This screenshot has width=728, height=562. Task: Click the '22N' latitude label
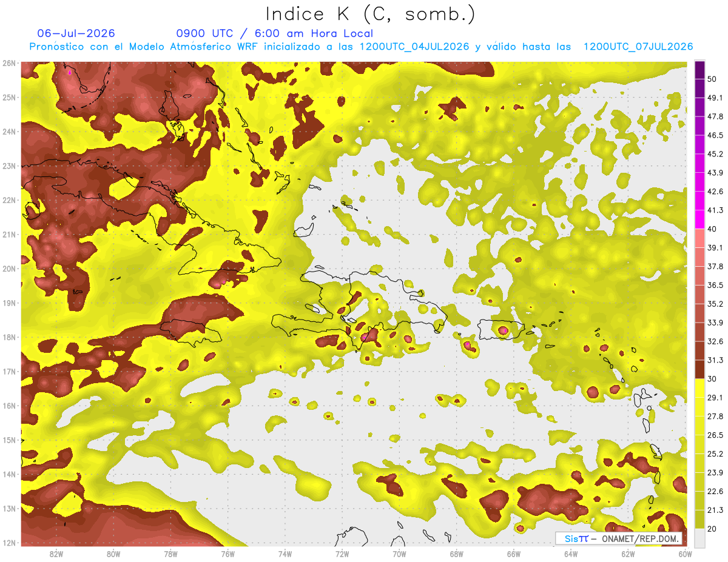(9, 200)
